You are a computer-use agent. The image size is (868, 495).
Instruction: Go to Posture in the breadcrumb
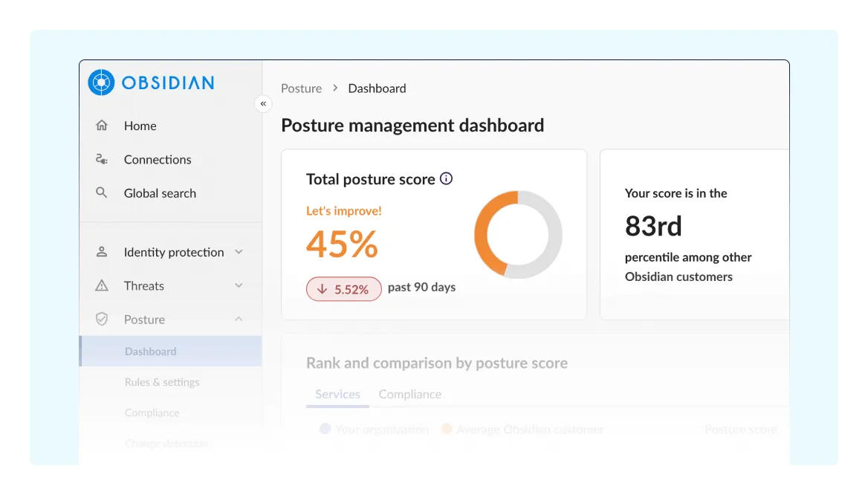tap(301, 88)
